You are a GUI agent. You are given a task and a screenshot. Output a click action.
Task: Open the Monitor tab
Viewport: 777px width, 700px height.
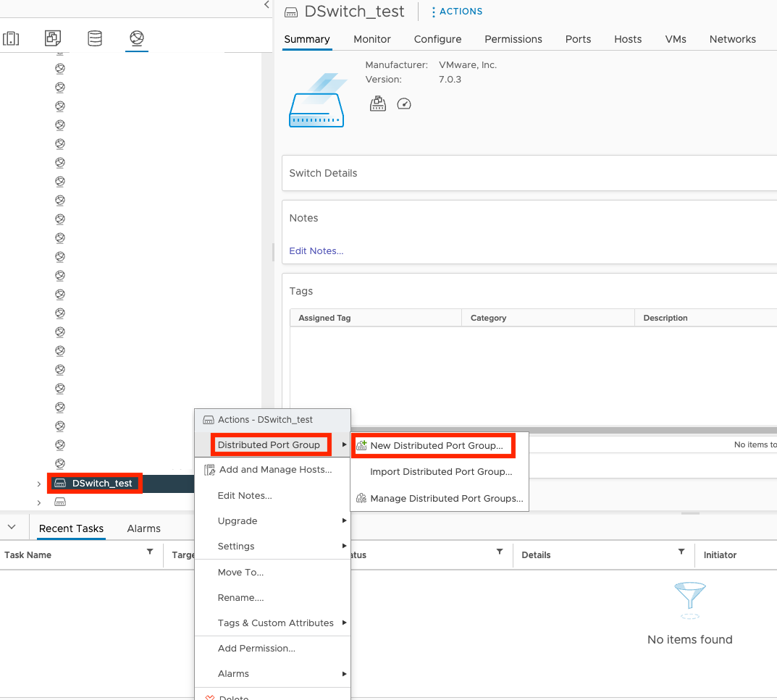click(x=371, y=39)
